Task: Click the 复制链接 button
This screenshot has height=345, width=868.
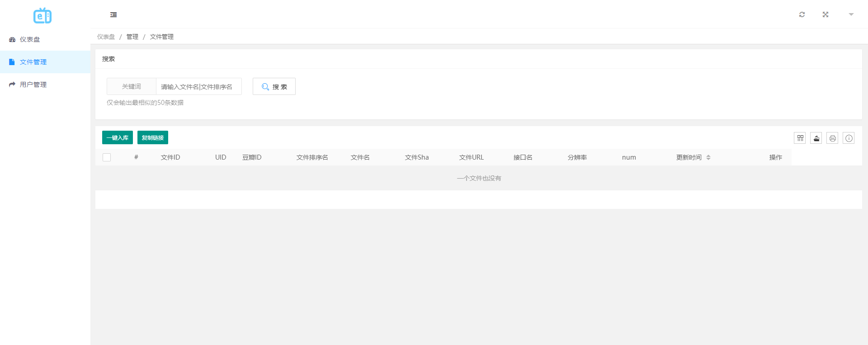Action: click(153, 137)
